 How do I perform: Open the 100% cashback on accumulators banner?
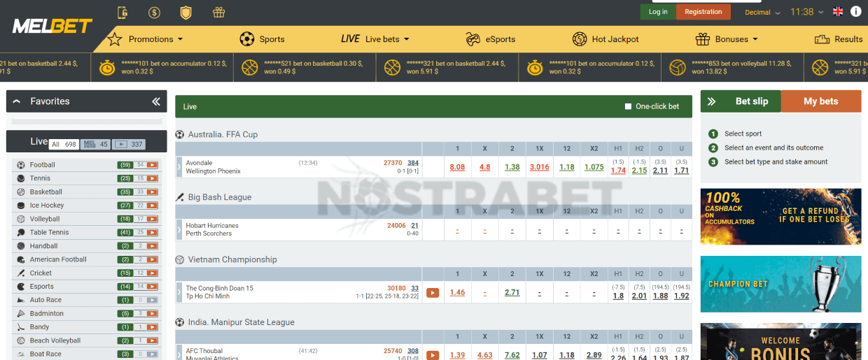coord(780,216)
